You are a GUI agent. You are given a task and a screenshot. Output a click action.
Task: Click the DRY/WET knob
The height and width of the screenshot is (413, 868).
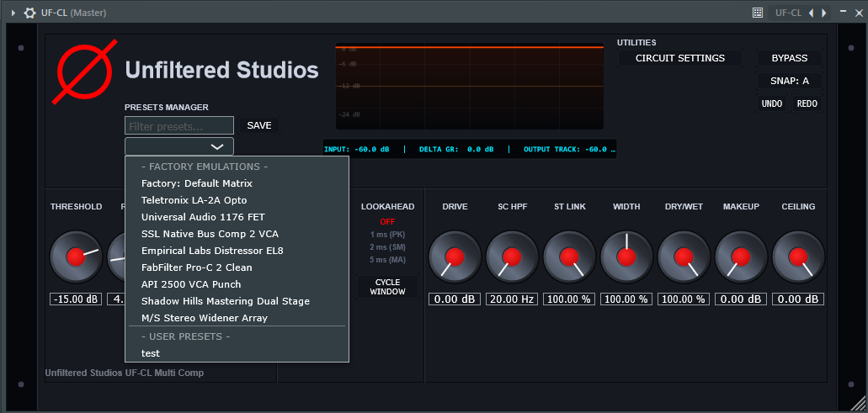(684, 257)
